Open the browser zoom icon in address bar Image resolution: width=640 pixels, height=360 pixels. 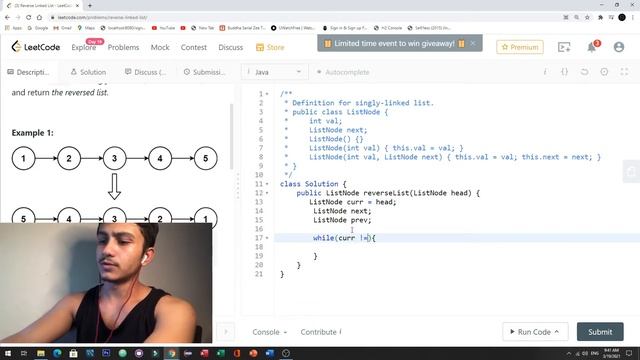(576, 17)
